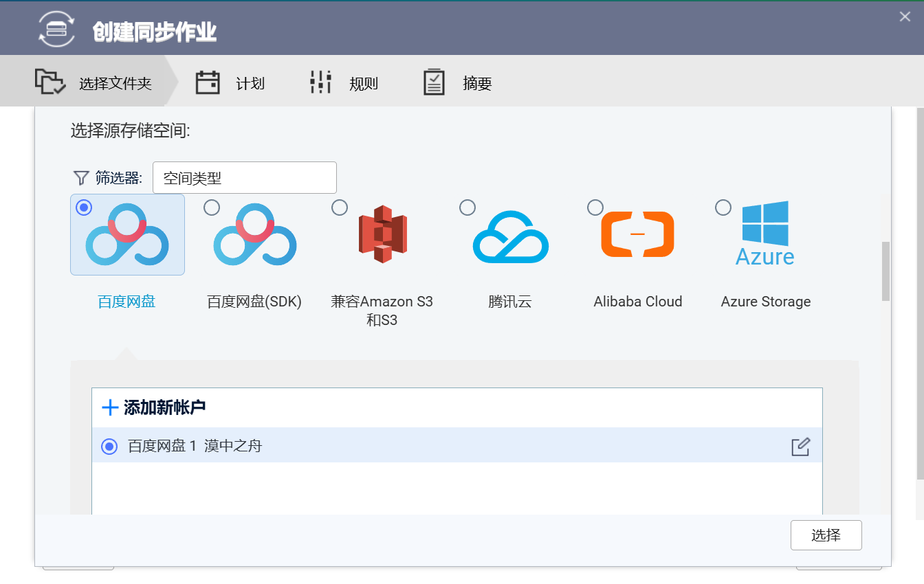
Task: Click the Baidu Netdisk cloud logo
Action: [x=127, y=235]
